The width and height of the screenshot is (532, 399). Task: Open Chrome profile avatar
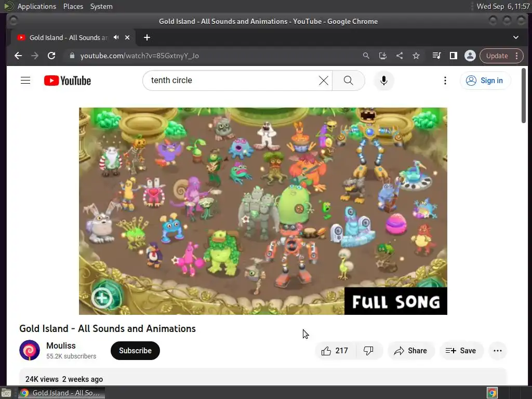tap(470, 56)
